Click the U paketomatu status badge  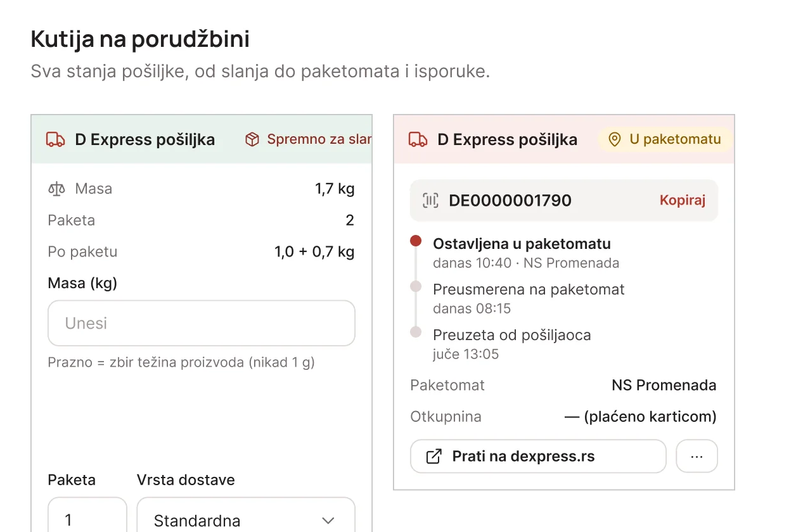[665, 139]
